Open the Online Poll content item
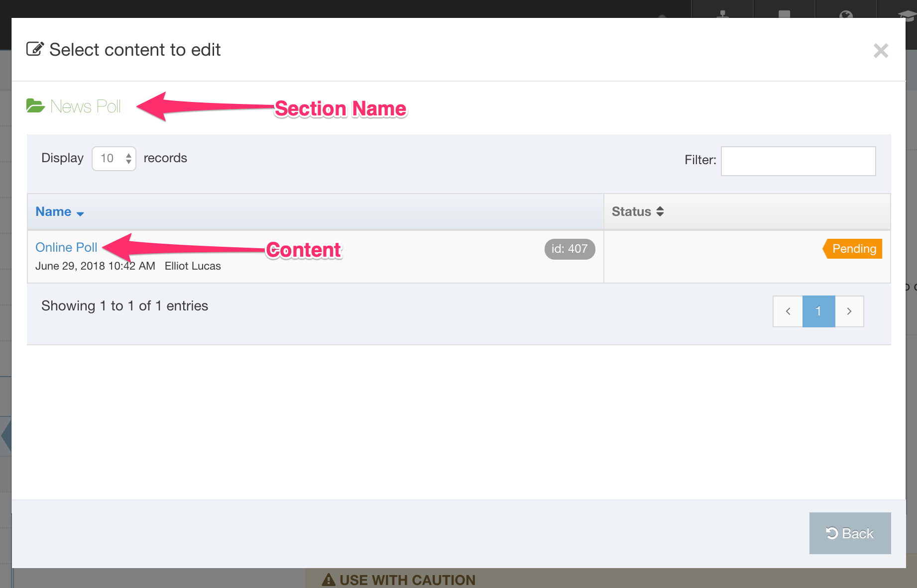917x588 pixels. 66,247
